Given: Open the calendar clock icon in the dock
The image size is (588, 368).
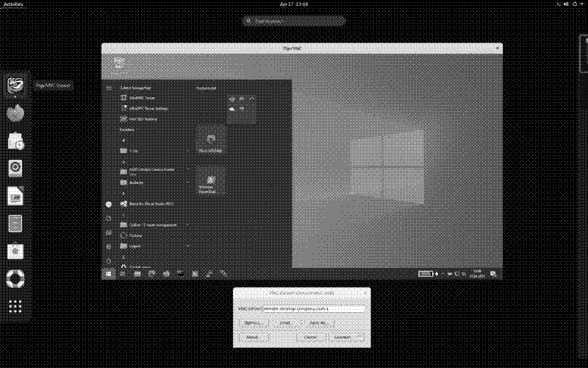Looking at the screenshot, I should (15, 141).
